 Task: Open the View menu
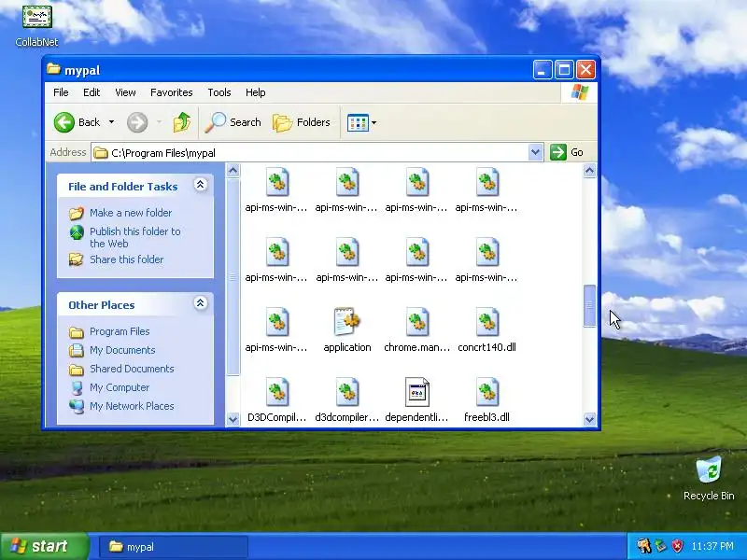[x=125, y=92]
